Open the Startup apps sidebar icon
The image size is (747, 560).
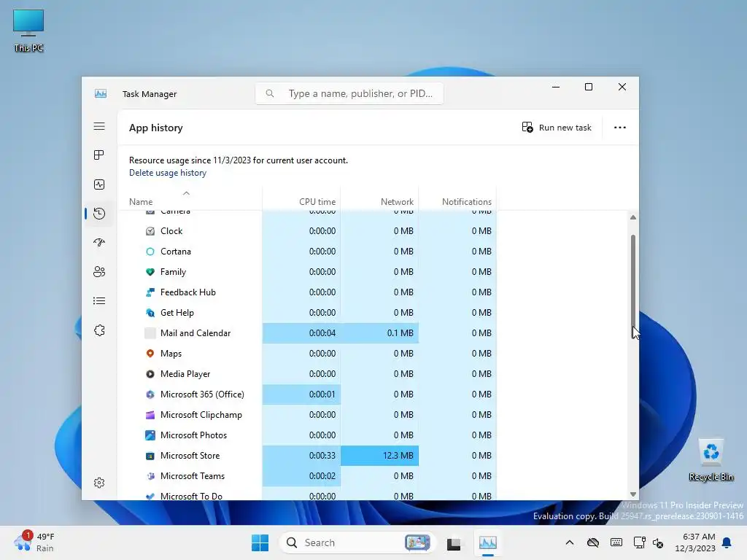pos(99,242)
